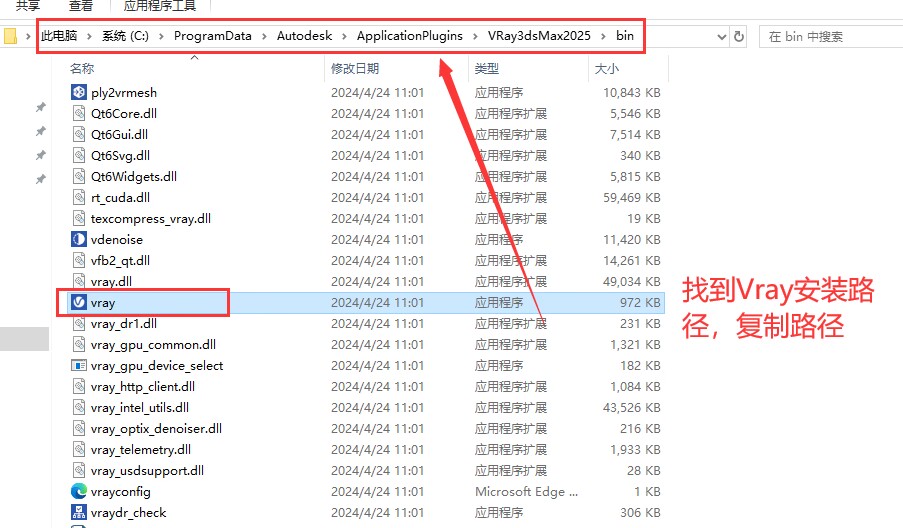Select the vray_optix_denoiser.dll file name

tap(156, 428)
